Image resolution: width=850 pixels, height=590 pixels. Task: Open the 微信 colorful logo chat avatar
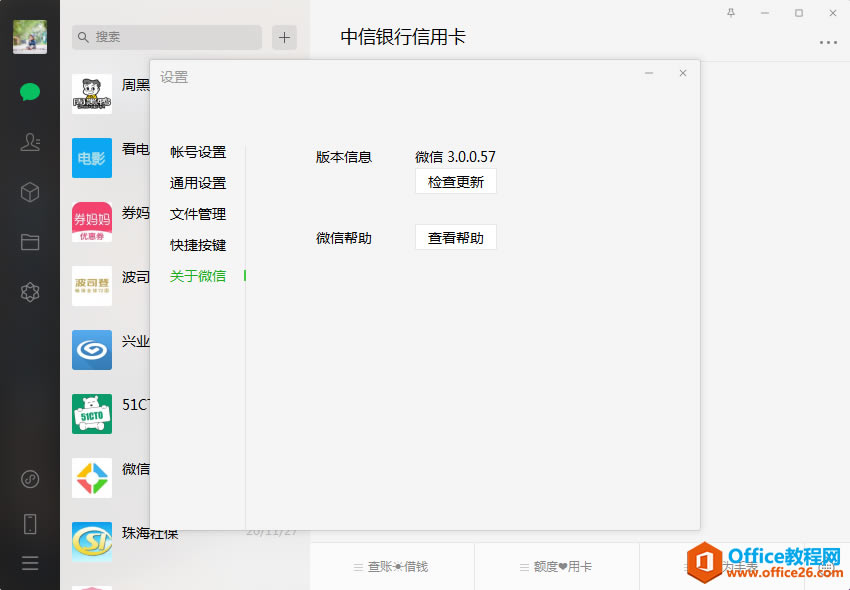(x=92, y=478)
